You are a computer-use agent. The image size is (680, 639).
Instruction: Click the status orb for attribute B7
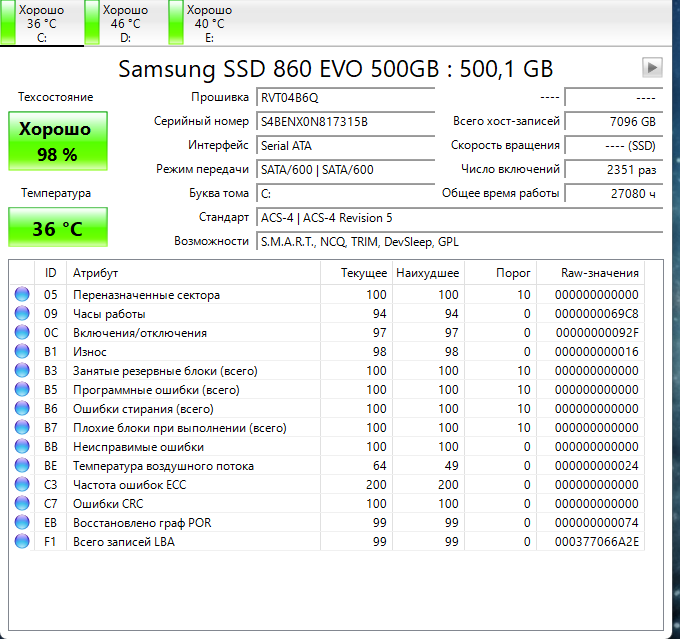click(22, 428)
